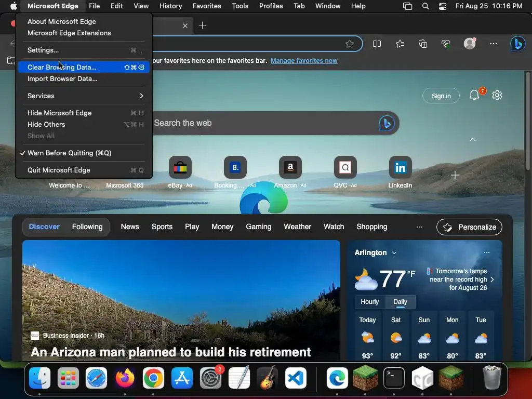Open the Gaming feed category
The width and height of the screenshot is (532, 399).
[259, 227]
